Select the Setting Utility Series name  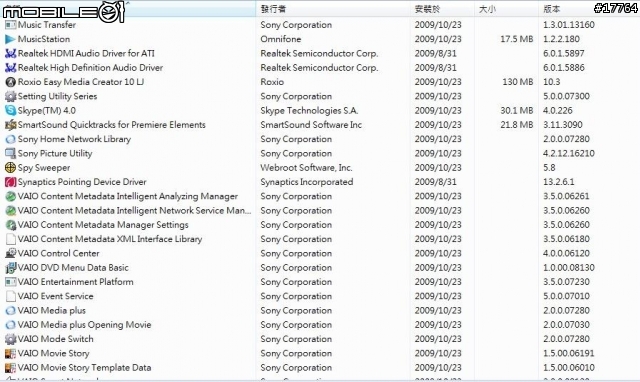click(x=58, y=96)
